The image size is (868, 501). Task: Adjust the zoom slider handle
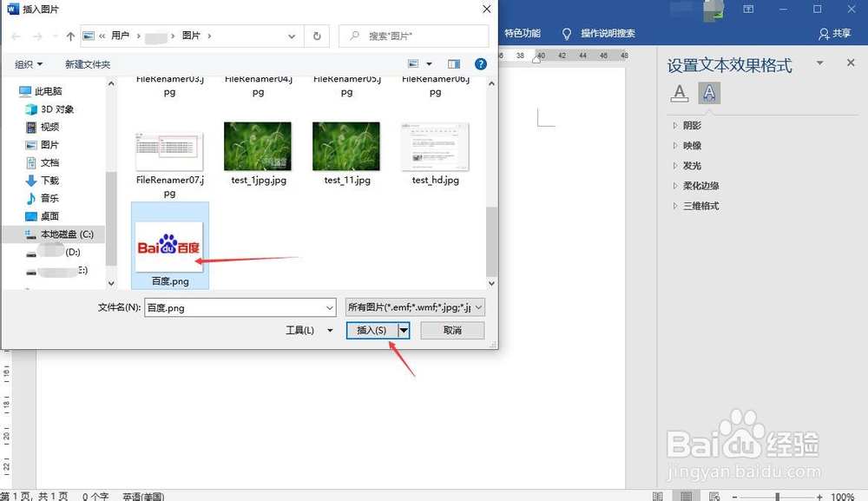click(x=777, y=497)
